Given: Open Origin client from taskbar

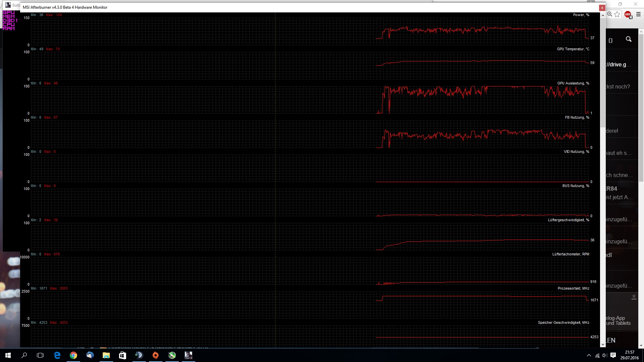Looking at the screenshot, I should (155, 355).
